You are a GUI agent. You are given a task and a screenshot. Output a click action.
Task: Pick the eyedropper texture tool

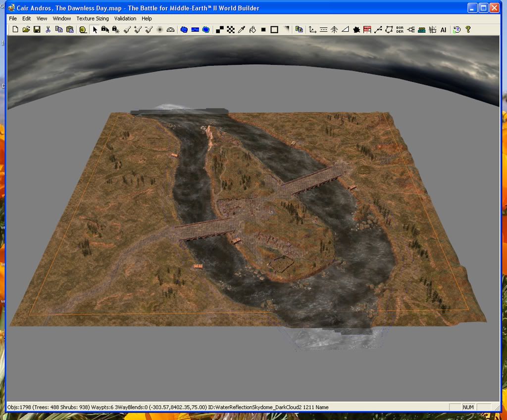point(242,30)
